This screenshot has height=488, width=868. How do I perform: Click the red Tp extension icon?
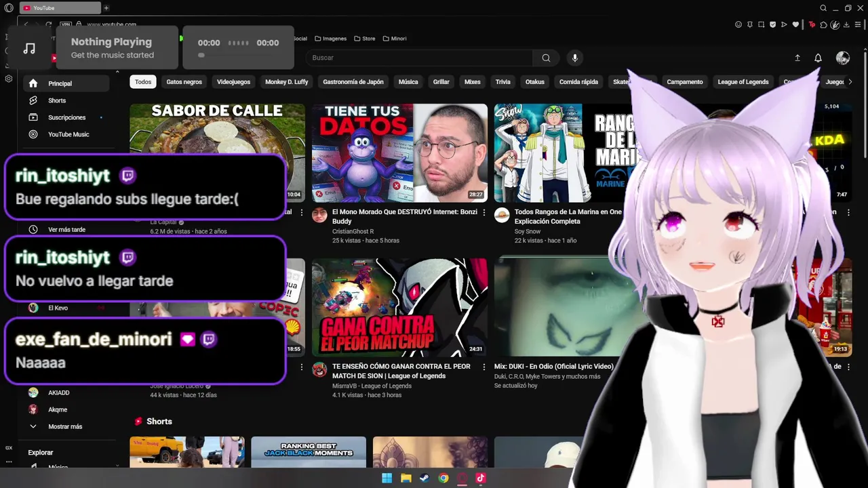coord(812,24)
